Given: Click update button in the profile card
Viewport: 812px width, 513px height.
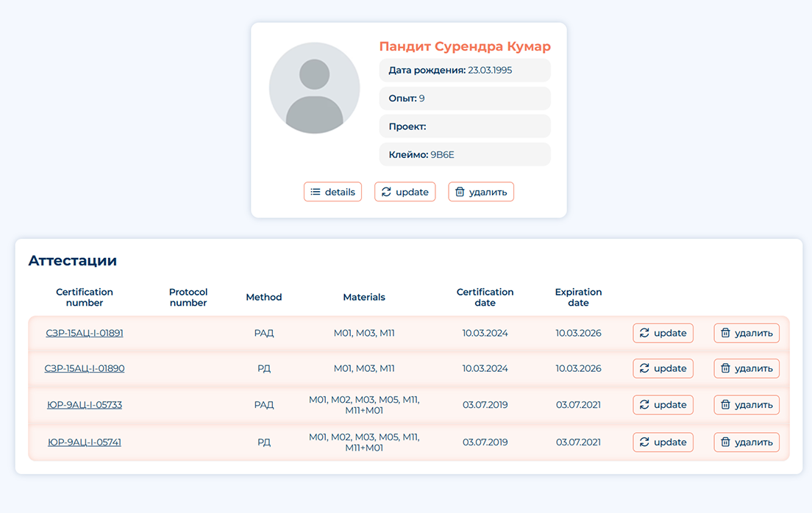Looking at the screenshot, I should point(405,192).
